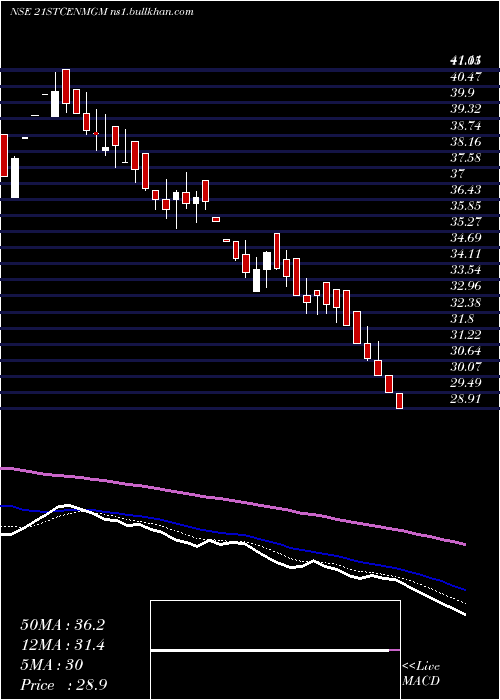Select the 35.85 price axis label
This screenshot has height=700, width=500.
pyautogui.click(x=466, y=206)
